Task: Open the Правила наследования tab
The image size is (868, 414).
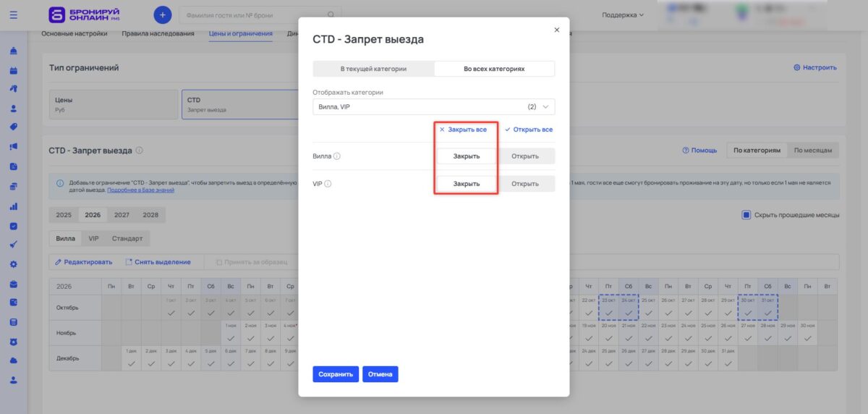Action: tap(158, 33)
